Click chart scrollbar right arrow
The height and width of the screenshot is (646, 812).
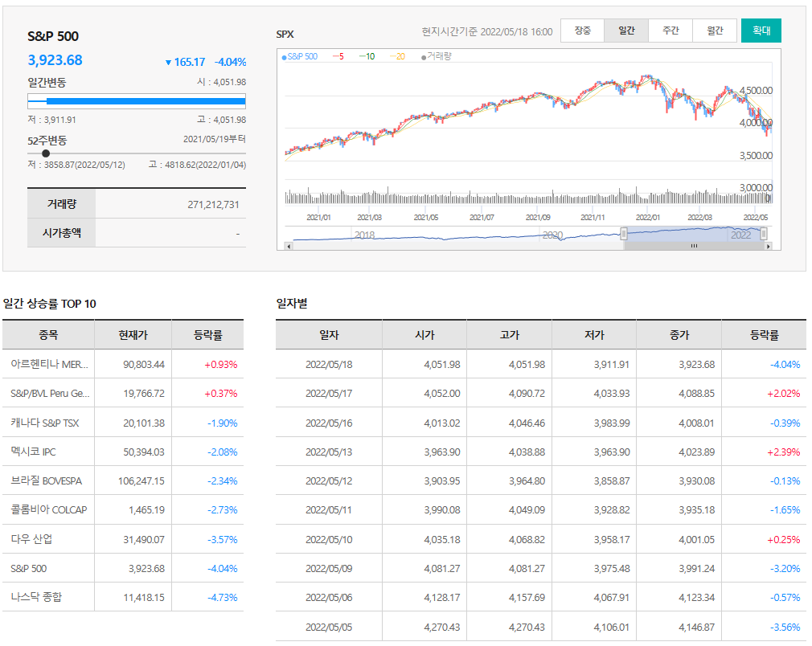pos(768,247)
